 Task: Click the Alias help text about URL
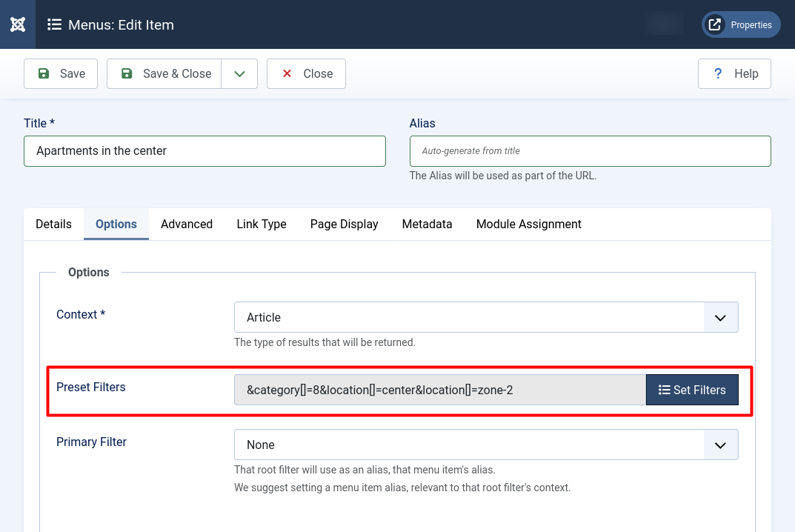pos(503,176)
